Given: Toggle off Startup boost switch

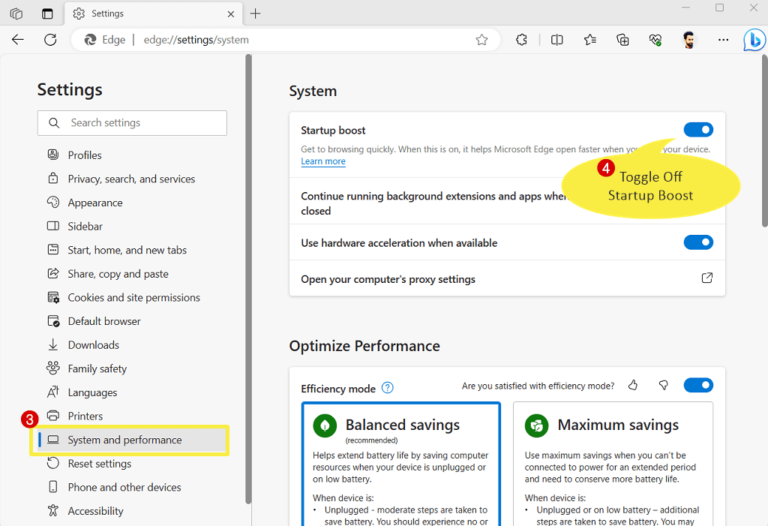Looking at the screenshot, I should (698, 130).
